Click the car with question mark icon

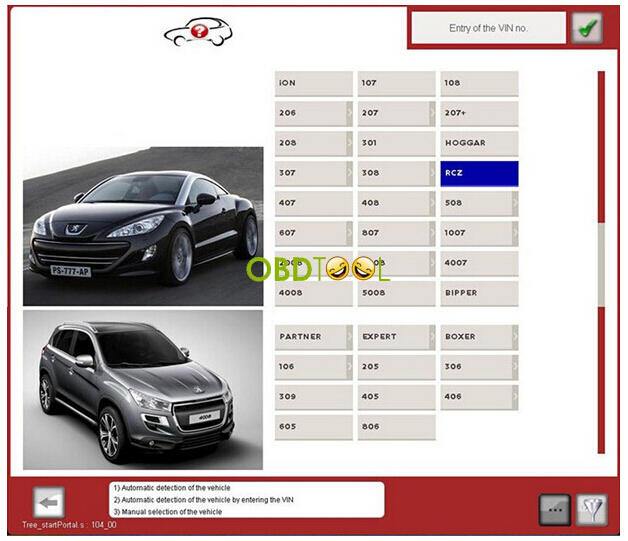[x=198, y=31]
